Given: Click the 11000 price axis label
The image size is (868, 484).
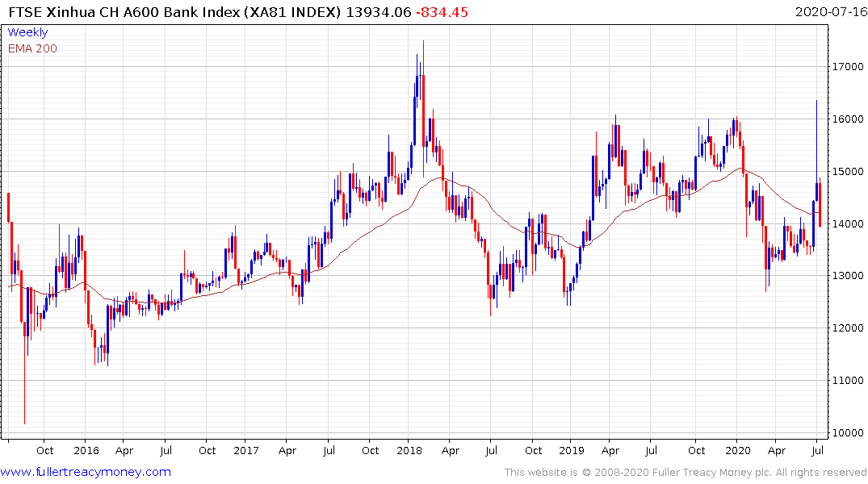Looking at the screenshot, I should (x=848, y=381).
